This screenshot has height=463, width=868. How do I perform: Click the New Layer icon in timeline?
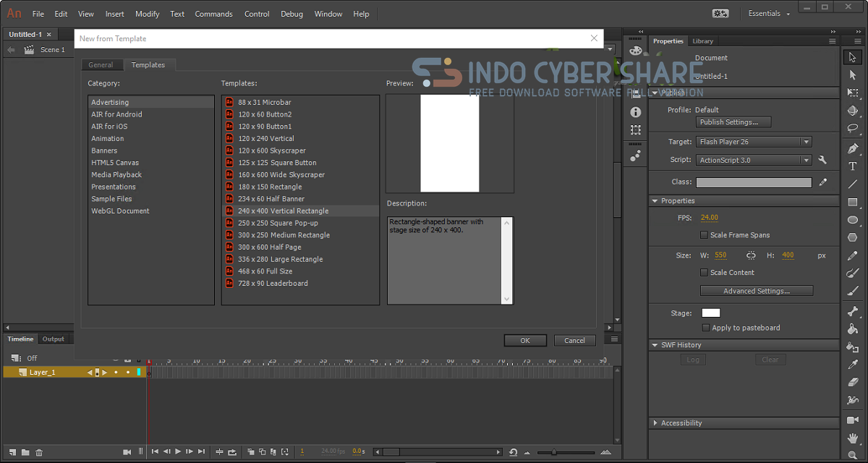(x=12, y=452)
